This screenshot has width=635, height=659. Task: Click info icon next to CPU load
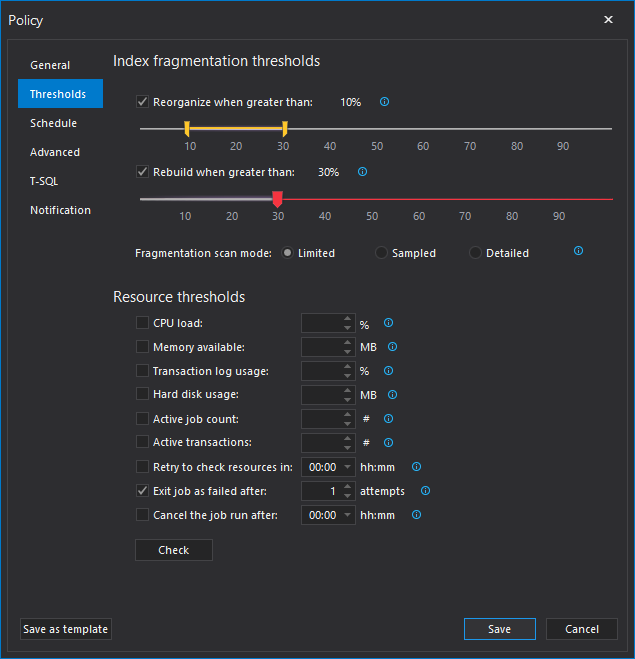pos(388,323)
